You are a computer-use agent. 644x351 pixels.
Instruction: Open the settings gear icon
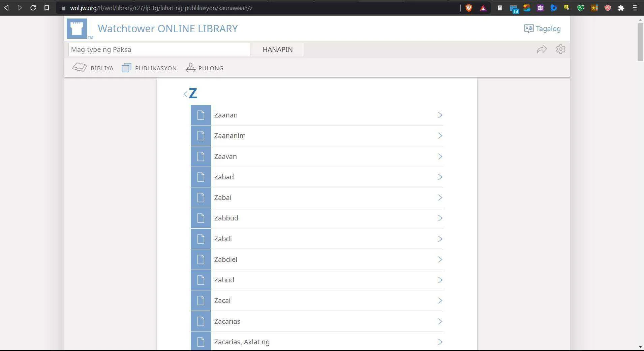tap(560, 49)
